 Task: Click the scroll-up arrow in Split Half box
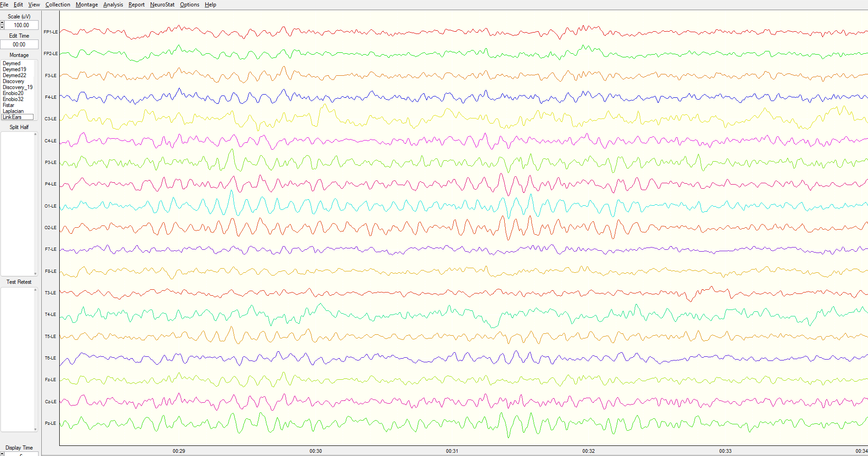pos(34,135)
